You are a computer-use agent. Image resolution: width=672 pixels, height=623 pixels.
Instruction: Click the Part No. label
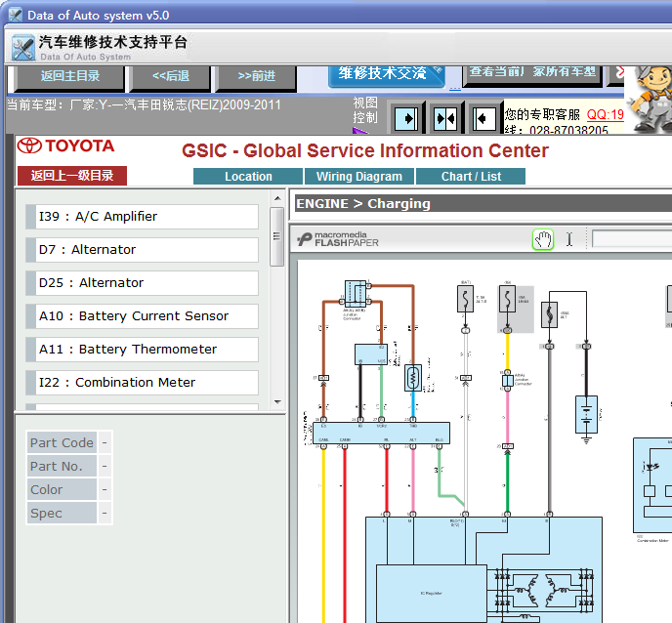click(x=62, y=466)
